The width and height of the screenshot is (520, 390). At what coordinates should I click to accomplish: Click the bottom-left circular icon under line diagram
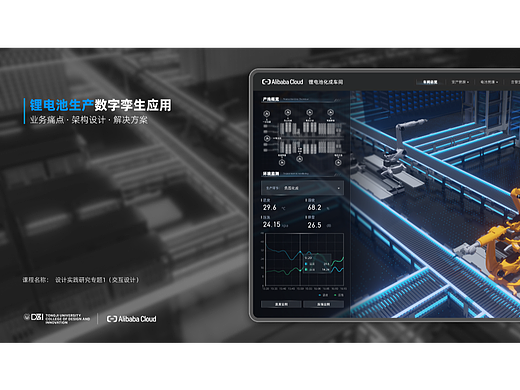(x=282, y=162)
